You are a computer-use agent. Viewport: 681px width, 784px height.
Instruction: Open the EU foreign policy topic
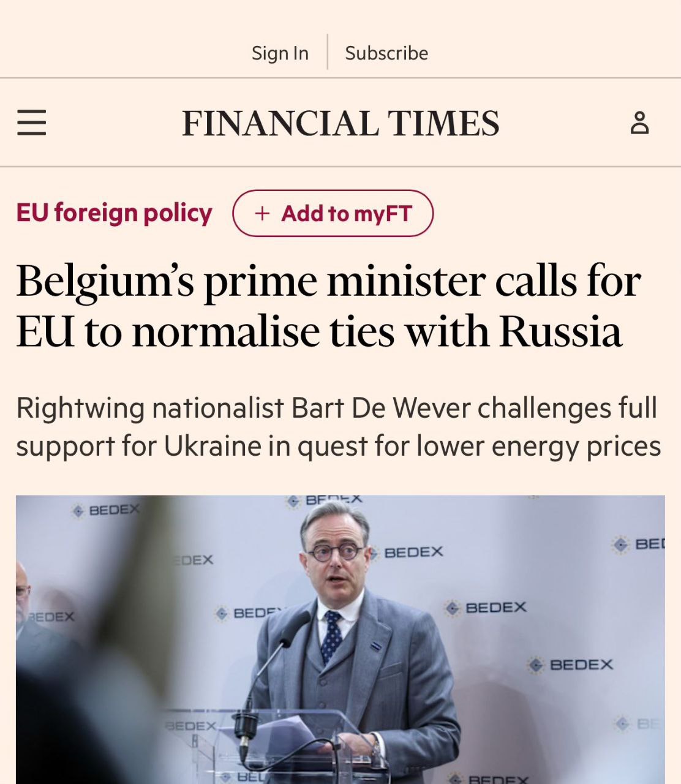[x=114, y=213]
